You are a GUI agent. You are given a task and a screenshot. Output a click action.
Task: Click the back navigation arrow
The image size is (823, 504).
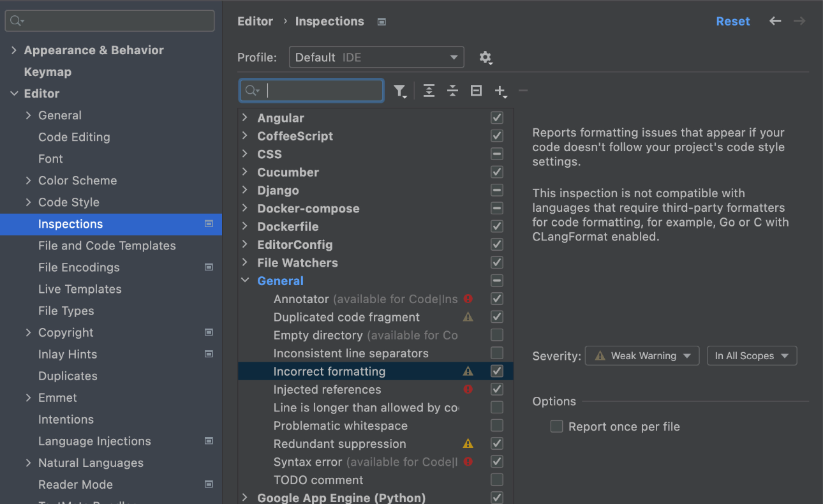(775, 21)
